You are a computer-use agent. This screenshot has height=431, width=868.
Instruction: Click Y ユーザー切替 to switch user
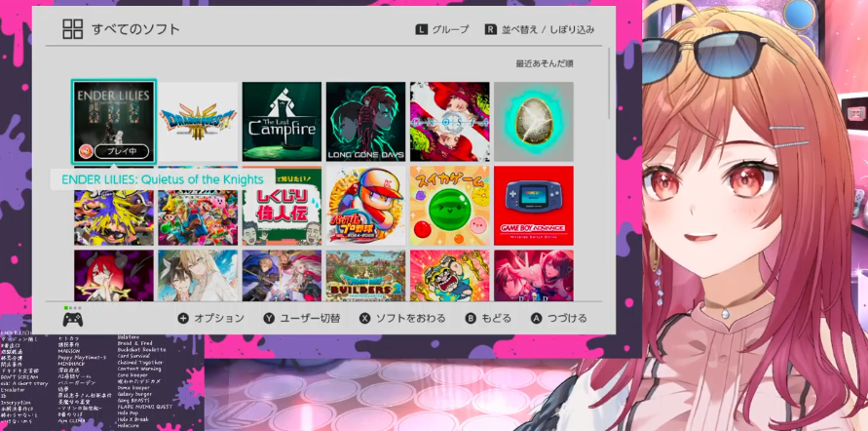(x=302, y=318)
